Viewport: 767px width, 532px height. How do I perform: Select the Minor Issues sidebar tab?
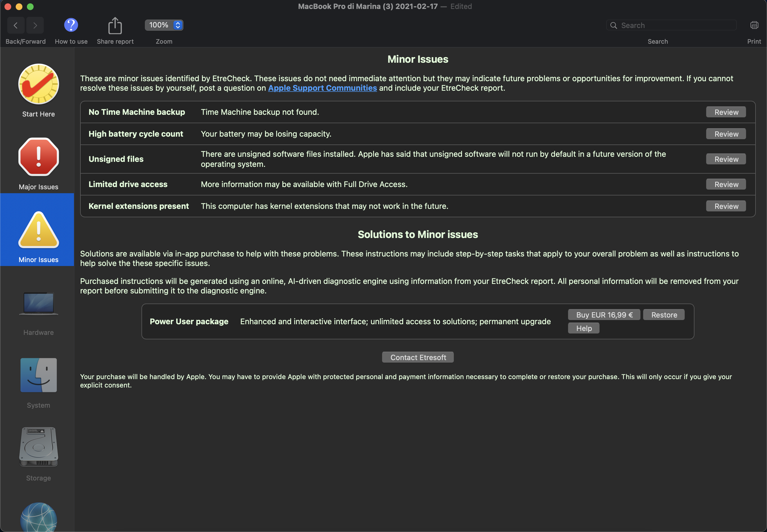coord(38,230)
